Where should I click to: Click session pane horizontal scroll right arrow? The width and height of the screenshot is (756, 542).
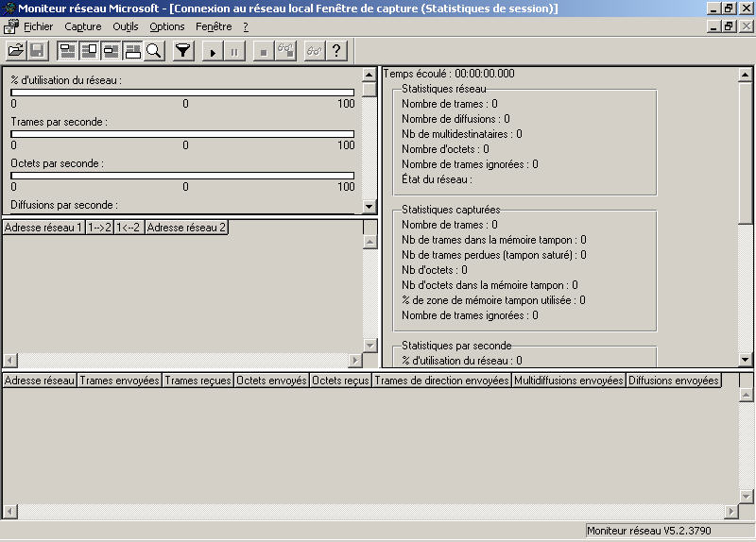click(x=355, y=360)
